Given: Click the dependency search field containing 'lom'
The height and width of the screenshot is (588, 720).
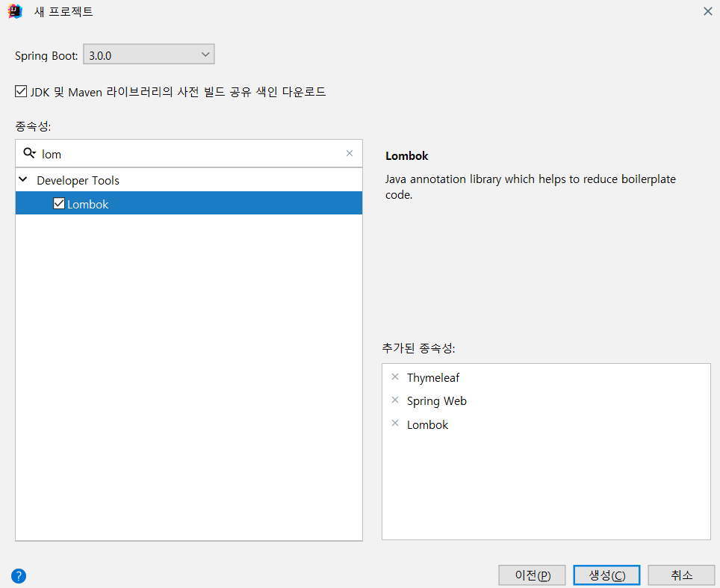Looking at the screenshot, I should coord(189,154).
